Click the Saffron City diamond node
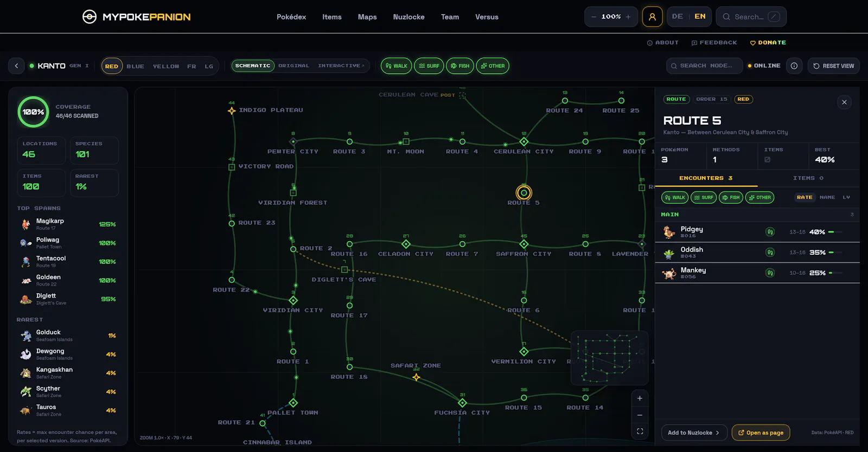 click(524, 244)
